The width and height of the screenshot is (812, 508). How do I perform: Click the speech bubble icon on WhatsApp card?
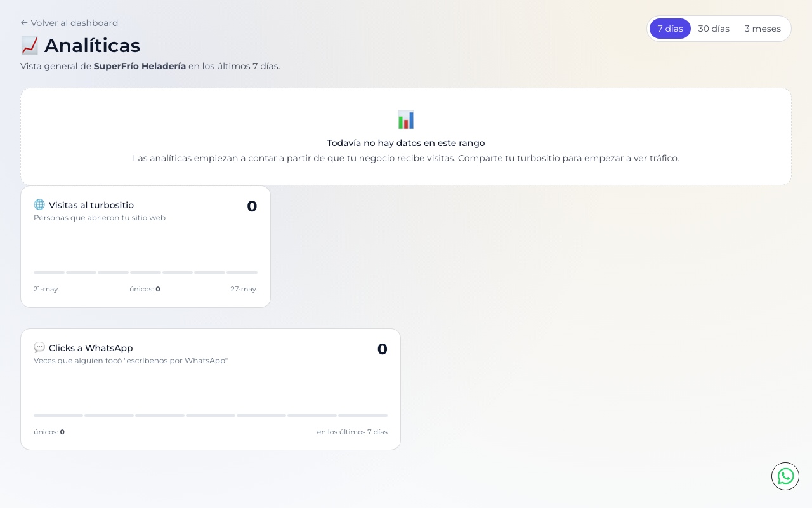[x=39, y=347]
